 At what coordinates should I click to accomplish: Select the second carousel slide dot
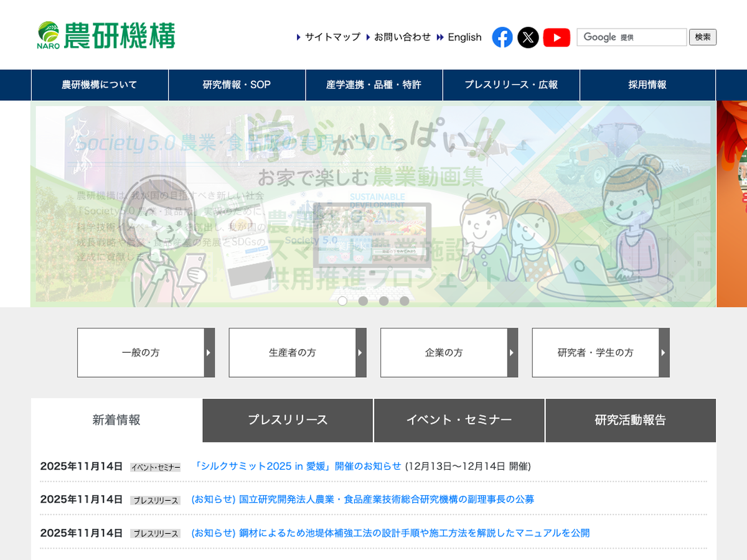coord(363,301)
